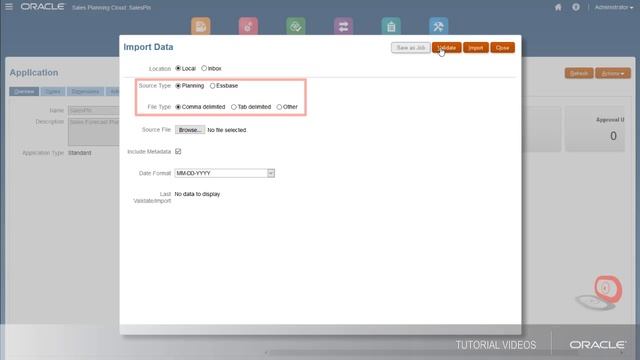Click 'No data to display' text

(197, 194)
